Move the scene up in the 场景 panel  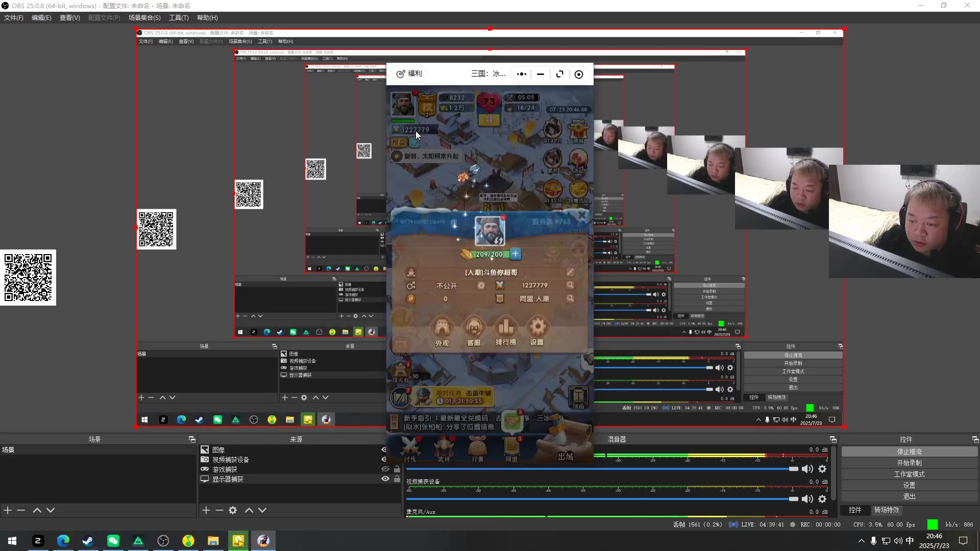37,510
